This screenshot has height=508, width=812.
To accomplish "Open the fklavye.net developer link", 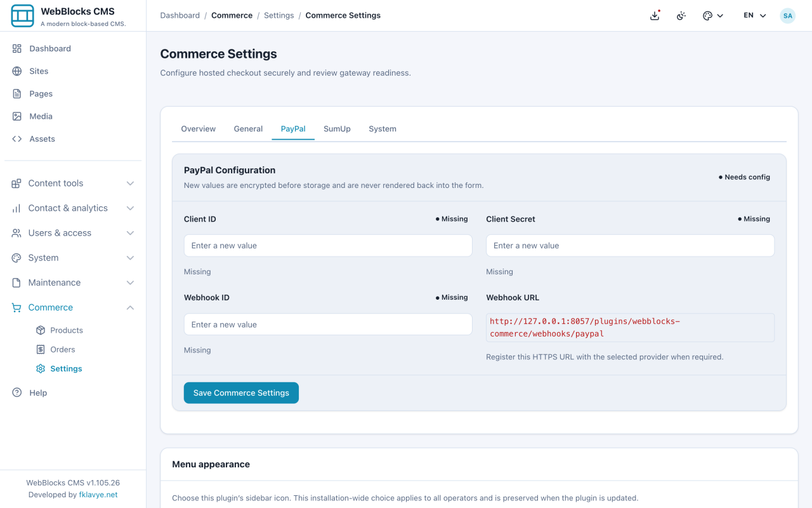I will click(x=98, y=495).
